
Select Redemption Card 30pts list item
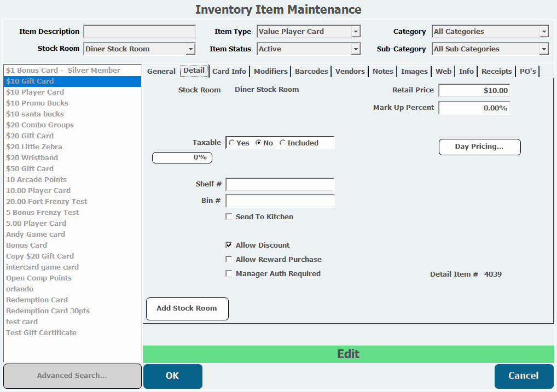[x=48, y=311]
